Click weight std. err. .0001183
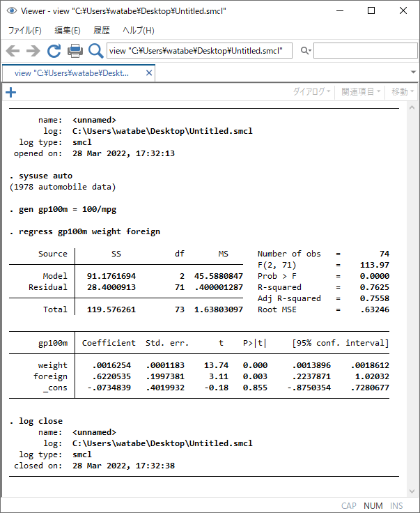The width and height of the screenshot is (420, 513). [165, 365]
